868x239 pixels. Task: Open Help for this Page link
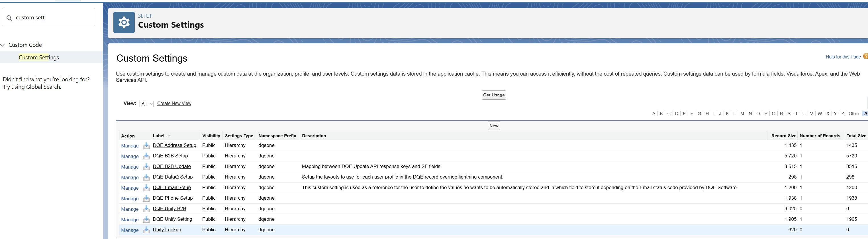point(843,57)
